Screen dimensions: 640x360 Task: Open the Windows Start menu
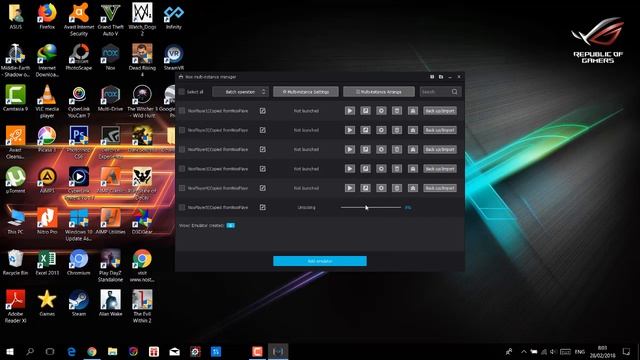click(x=9, y=351)
